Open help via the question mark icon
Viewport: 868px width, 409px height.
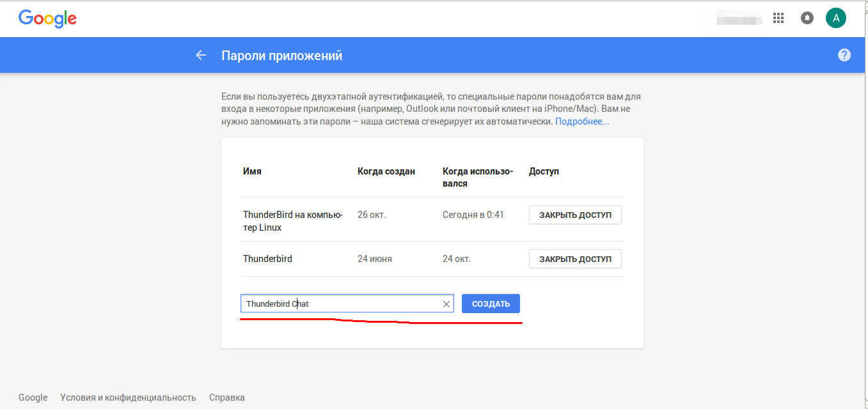pos(844,55)
